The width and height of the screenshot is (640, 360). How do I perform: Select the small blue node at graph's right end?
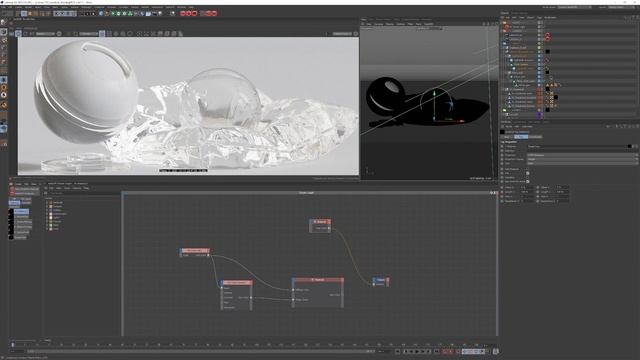[x=380, y=282]
